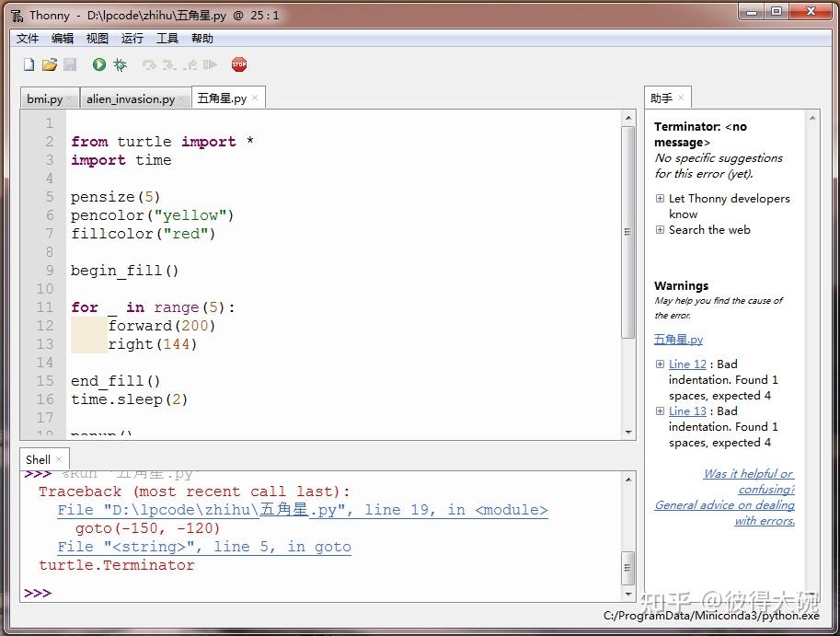Expand the "Search the web" suggestion

(660, 230)
